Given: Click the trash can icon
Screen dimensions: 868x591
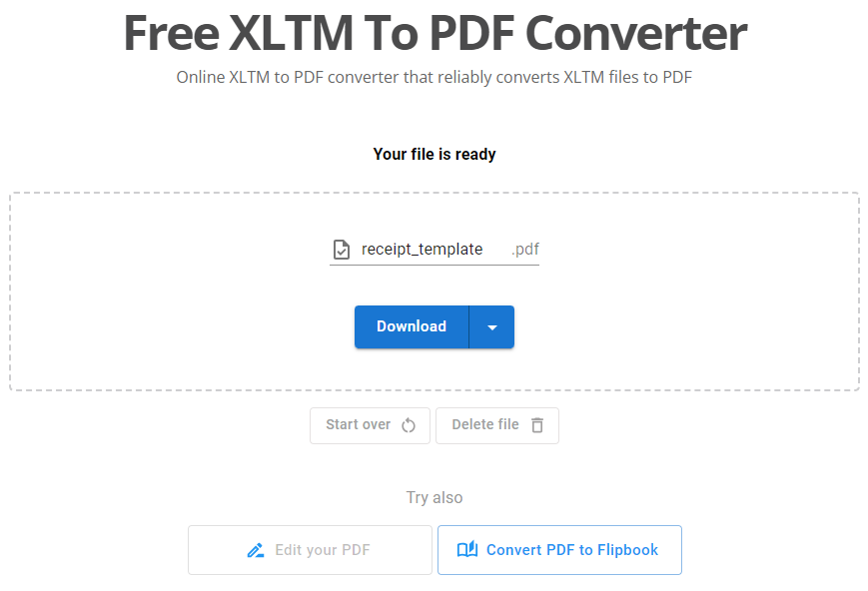Looking at the screenshot, I should tap(537, 425).
